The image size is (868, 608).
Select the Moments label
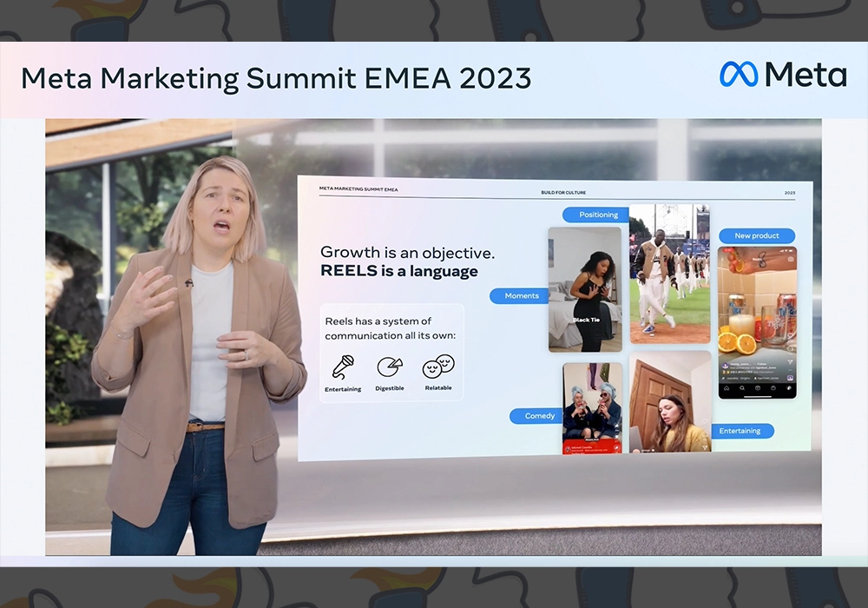click(522, 296)
